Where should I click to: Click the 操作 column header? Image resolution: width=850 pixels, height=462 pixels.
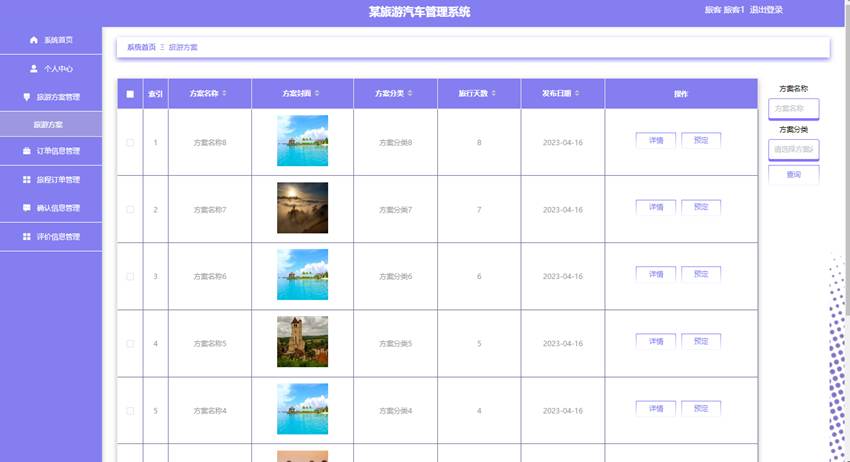point(681,94)
